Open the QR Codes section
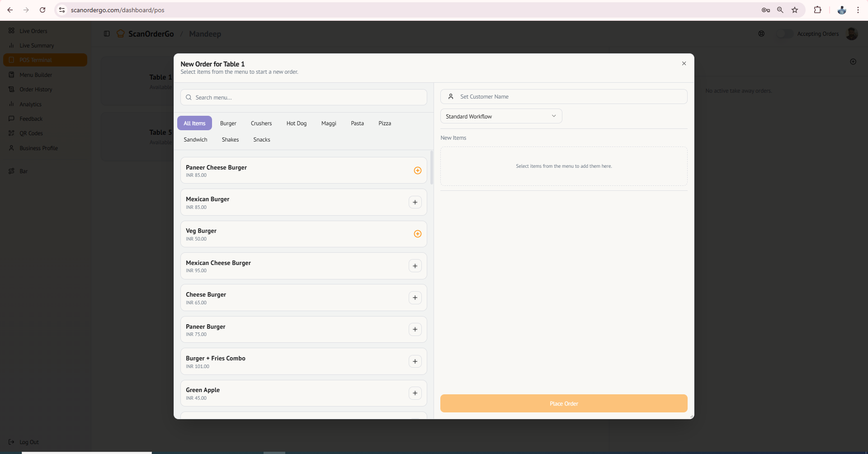 31,133
